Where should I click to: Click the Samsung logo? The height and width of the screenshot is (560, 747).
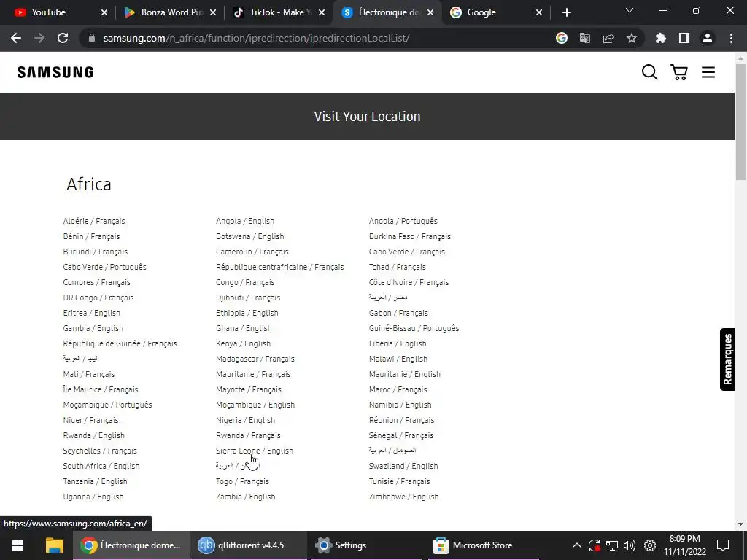point(55,72)
